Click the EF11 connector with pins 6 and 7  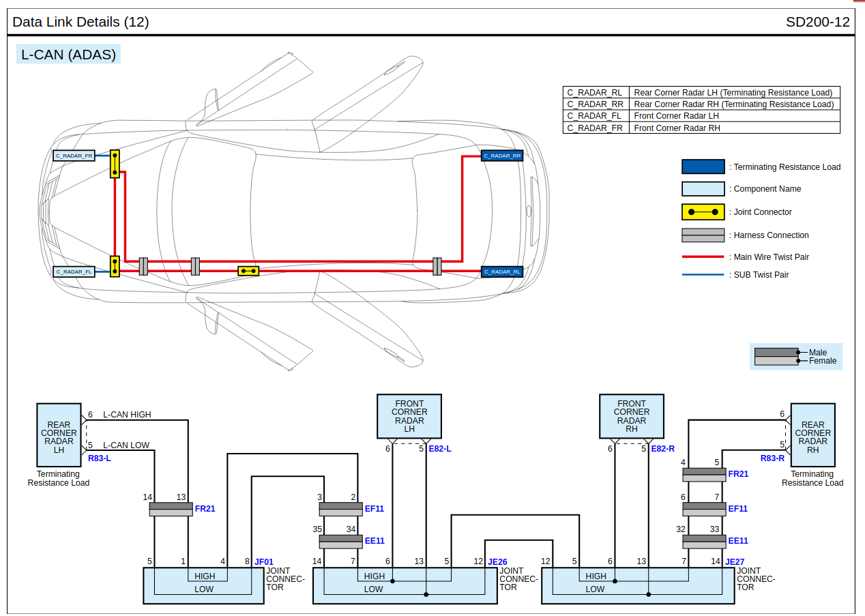coord(704,509)
